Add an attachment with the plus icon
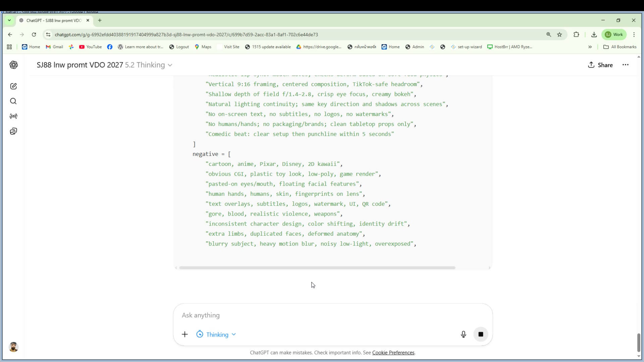 click(x=185, y=334)
